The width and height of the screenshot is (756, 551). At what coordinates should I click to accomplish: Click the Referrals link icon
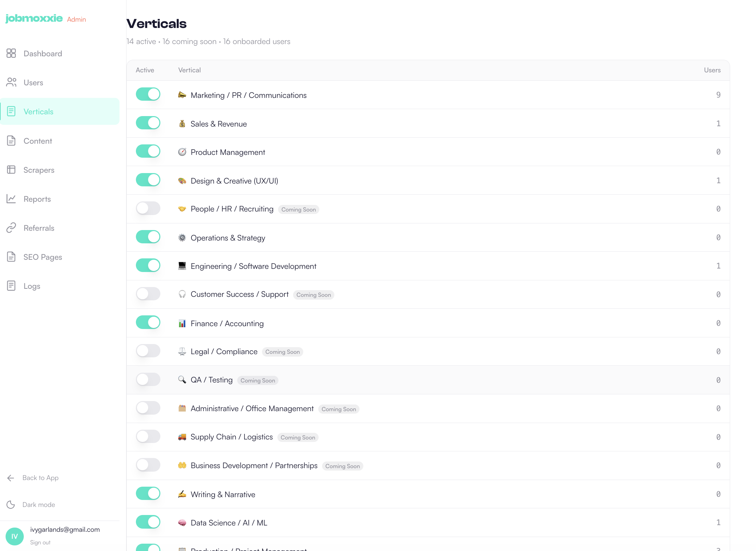[11, 228]
